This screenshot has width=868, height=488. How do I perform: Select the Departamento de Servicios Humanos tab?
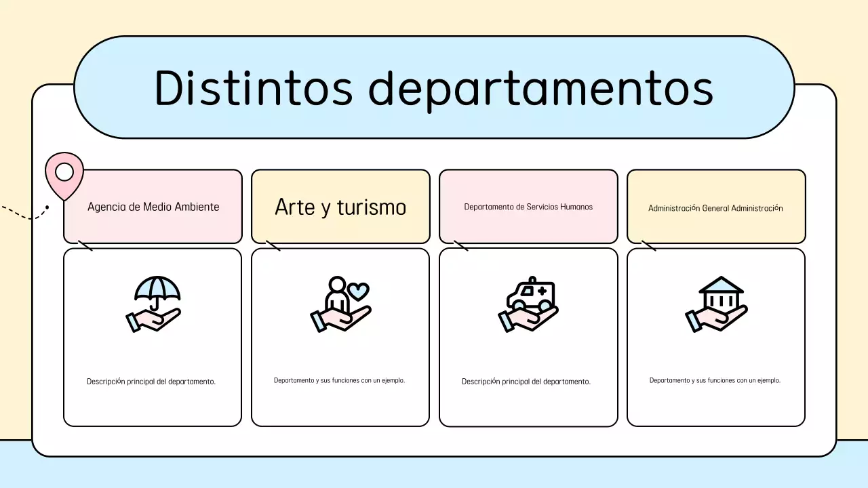pyautogui.click(x=528, y=206)
